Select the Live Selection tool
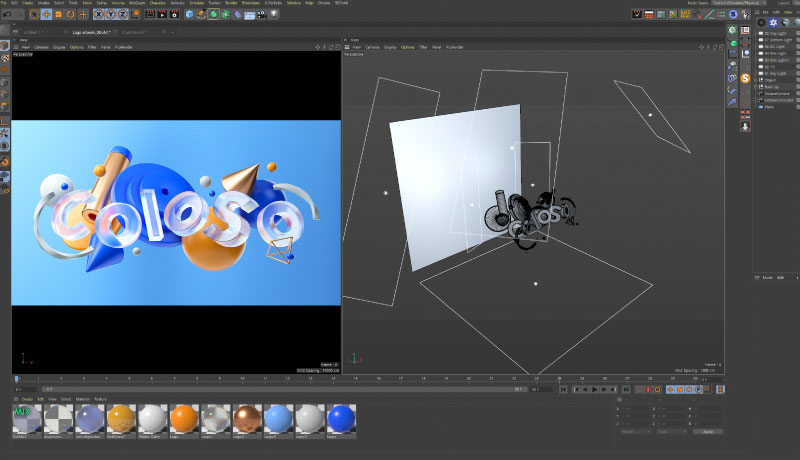The image size is (800, 460). point(34,14)
